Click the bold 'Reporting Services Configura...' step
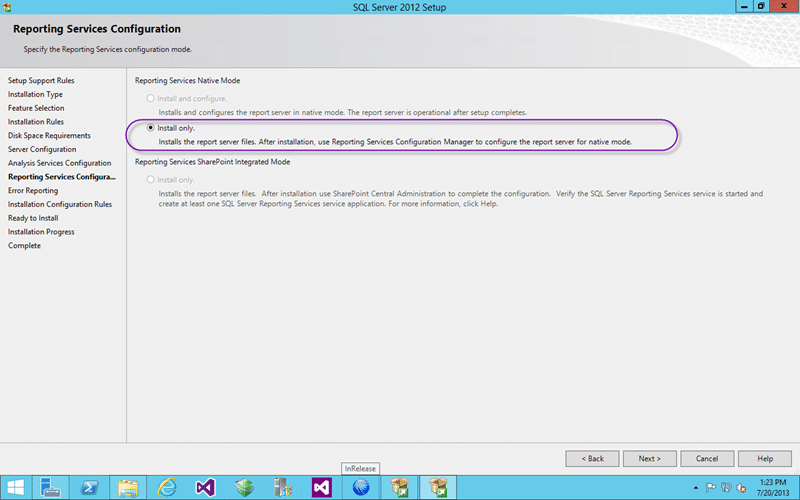This screenshot has height=500, width=800. pos(62,177)
